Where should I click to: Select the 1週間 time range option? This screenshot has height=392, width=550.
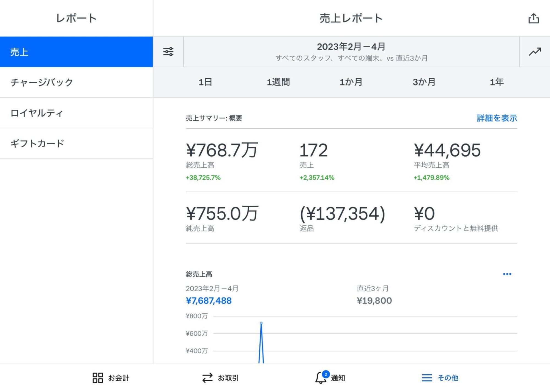pos(279,81)
